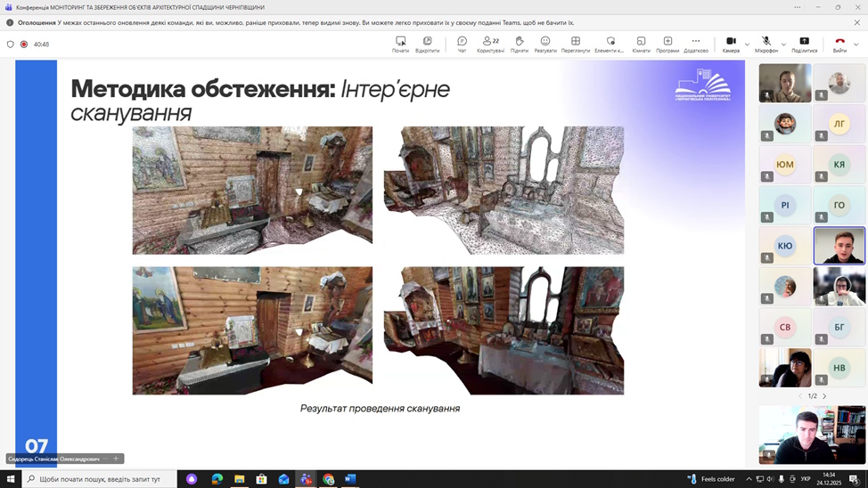Viewport: 868px width, 488px height.
Task: Open the Chat (Чат) panel
Action: tap(462, 44)
